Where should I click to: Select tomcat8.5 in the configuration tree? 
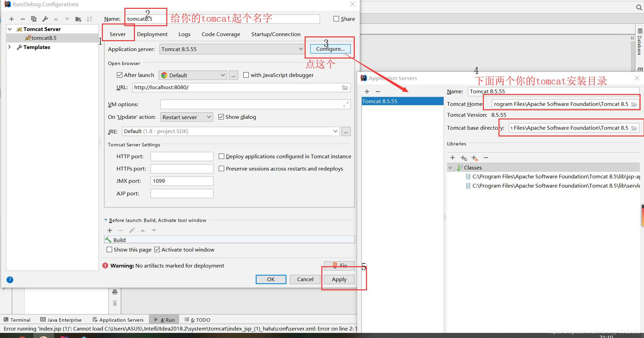tap(52, 38)
